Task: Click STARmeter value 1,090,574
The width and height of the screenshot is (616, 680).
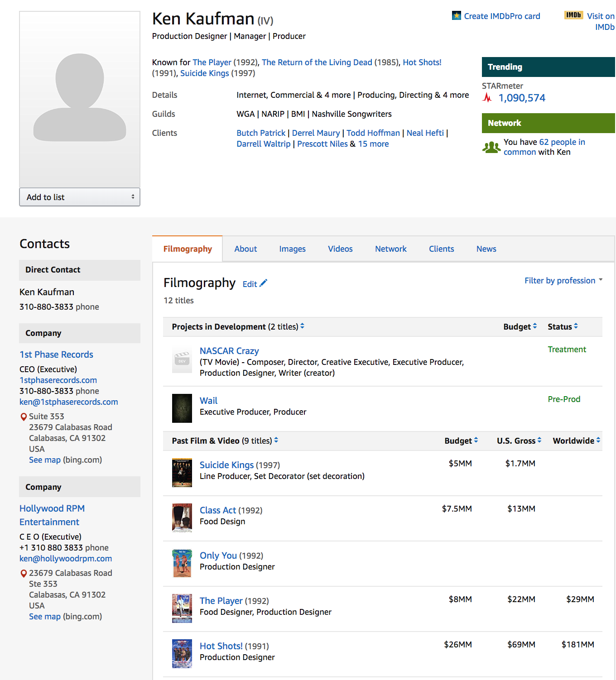Action: (522, 98)
